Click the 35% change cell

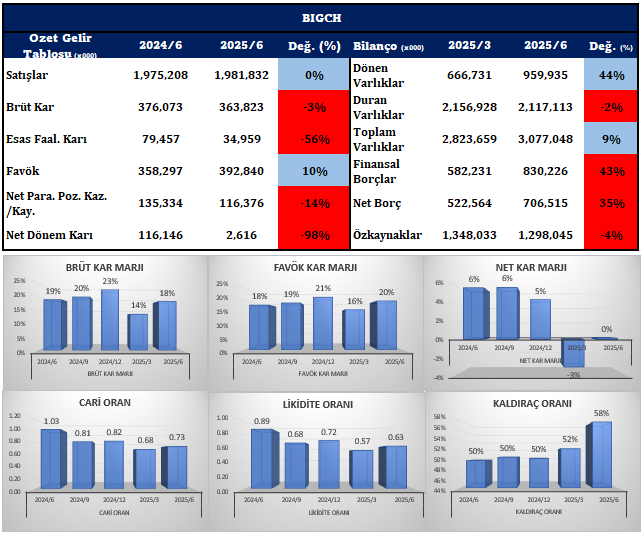611,203
